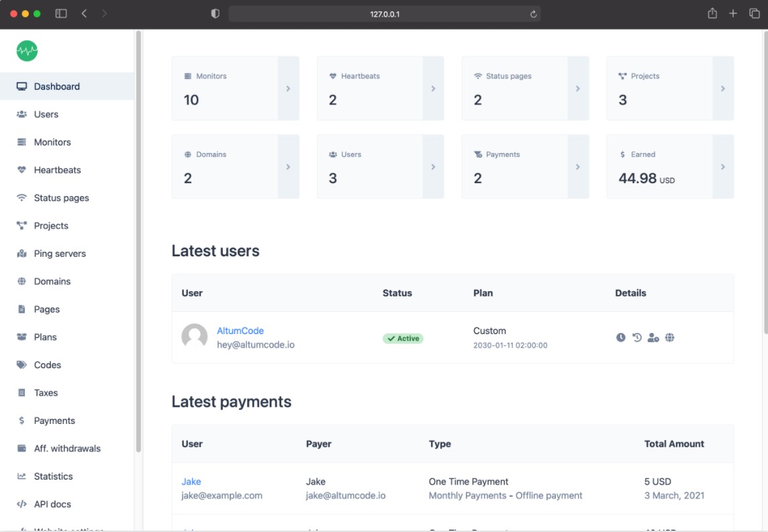Click the Active status badge
The height and width of the screenshot is (532, 768).
[x=403, y=338]
